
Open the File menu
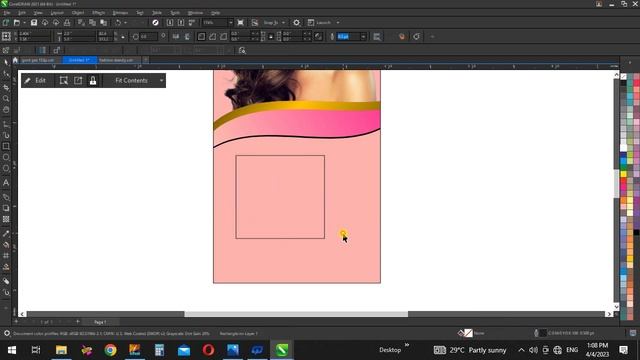(x=7, y=13)
